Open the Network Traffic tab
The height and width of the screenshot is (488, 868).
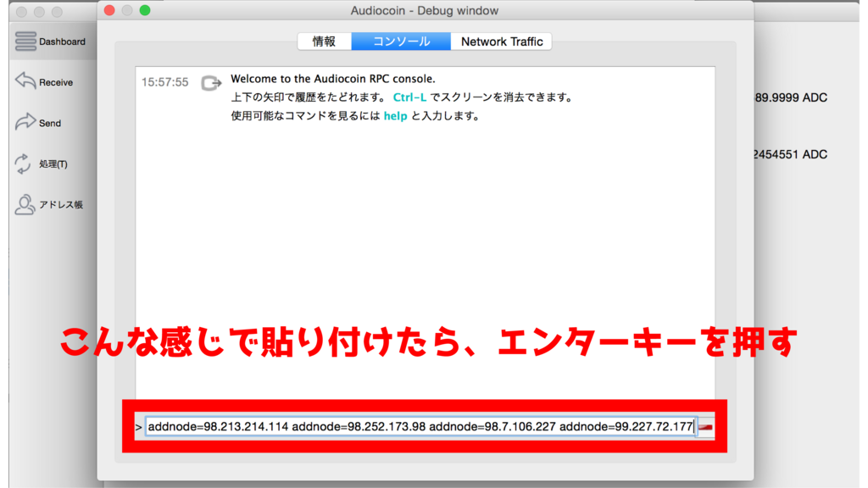pyautogui.click(x=502, y=42)
